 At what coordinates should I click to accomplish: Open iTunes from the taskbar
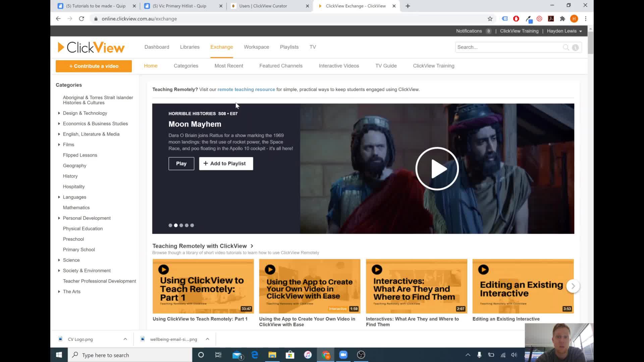click(x=308, y=355)
